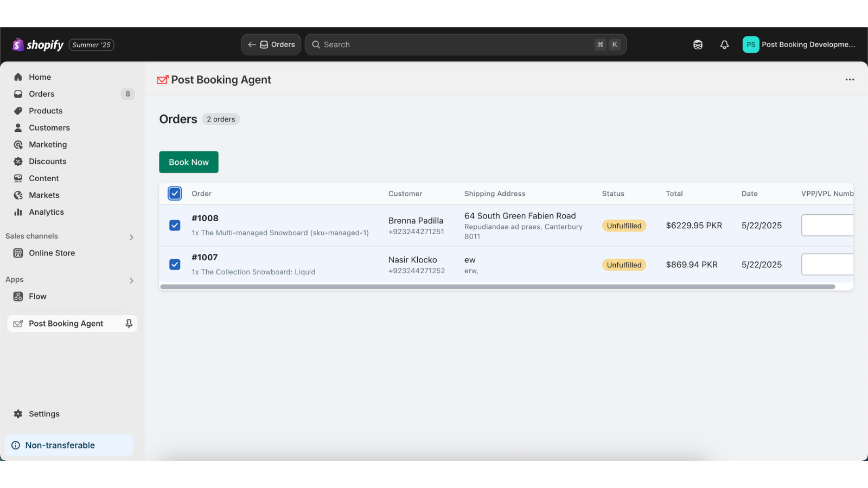Click the 2 orders count badge

221,119
